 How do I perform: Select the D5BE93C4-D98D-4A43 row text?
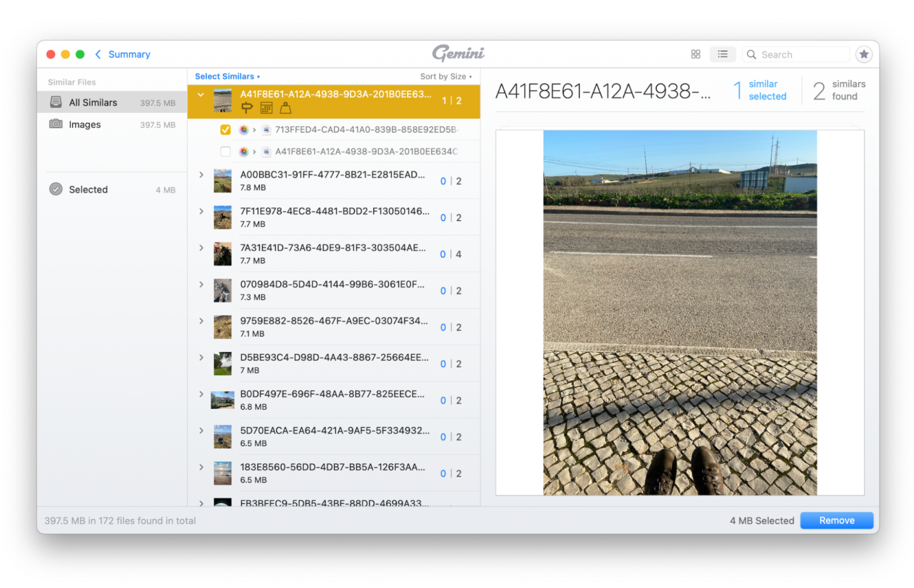pyautogui.click(x=334, y=357)
